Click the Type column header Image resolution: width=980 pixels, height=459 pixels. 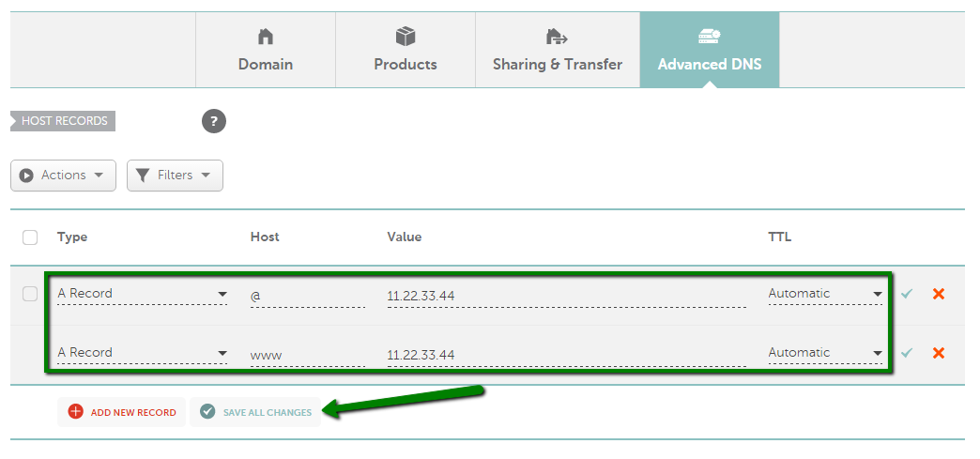72,237
